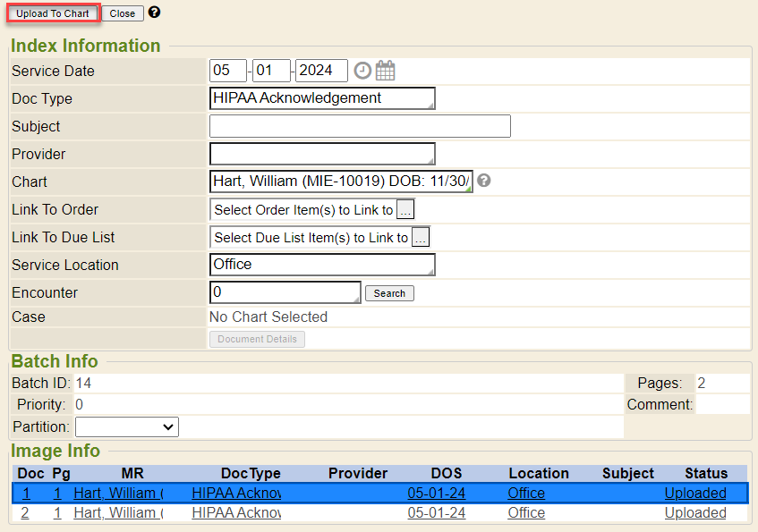This screenshot has width=758, height=532.
Task: Click the Service Date year field
Action: [321, 71]
